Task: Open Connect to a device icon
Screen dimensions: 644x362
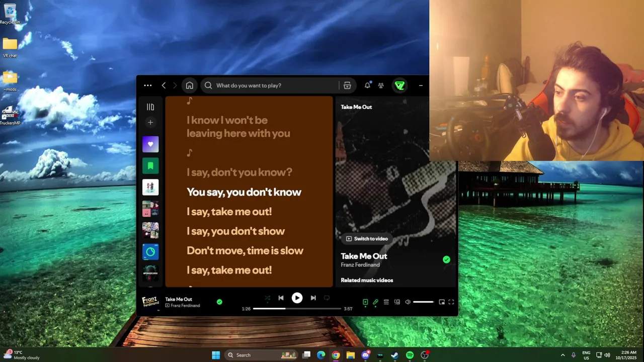Action: pyautogui.click(x=397, y=302)
